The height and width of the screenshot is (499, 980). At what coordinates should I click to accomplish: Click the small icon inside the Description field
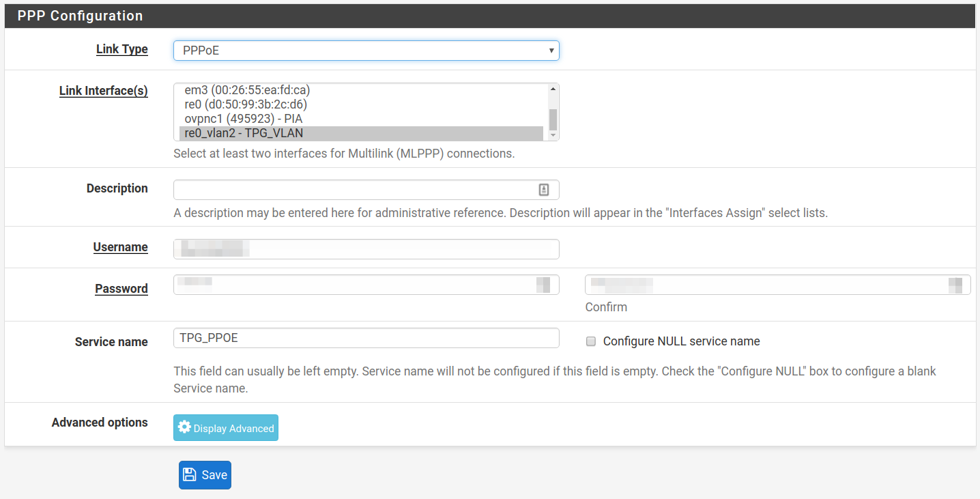click(x=544, y=189)
